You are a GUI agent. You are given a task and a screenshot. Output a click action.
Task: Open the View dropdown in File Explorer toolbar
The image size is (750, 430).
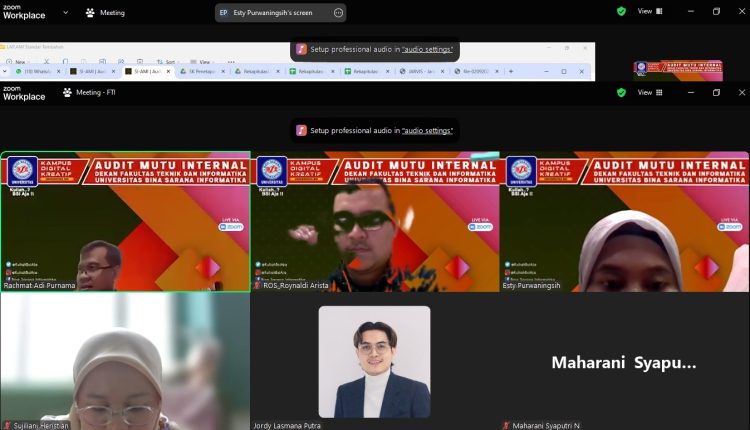click(x=201, y=62)
